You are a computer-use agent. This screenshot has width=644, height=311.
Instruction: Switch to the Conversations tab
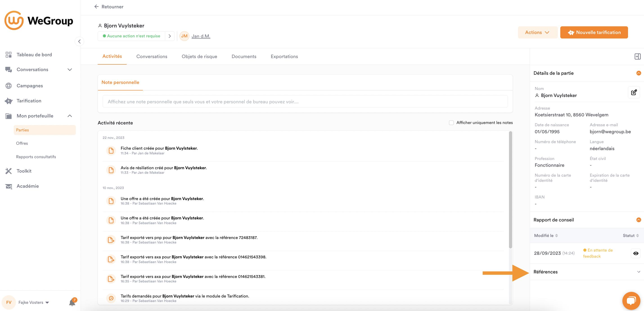pyautogui.click(x=152, y=56)
